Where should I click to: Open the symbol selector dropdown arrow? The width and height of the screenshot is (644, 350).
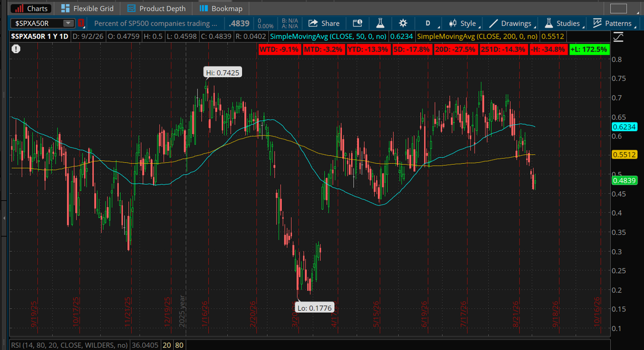[x=69, y=23]
